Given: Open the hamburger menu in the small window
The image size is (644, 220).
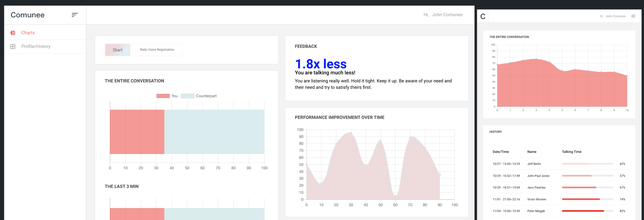Looking at the screenshot, I should click(633, 16).
